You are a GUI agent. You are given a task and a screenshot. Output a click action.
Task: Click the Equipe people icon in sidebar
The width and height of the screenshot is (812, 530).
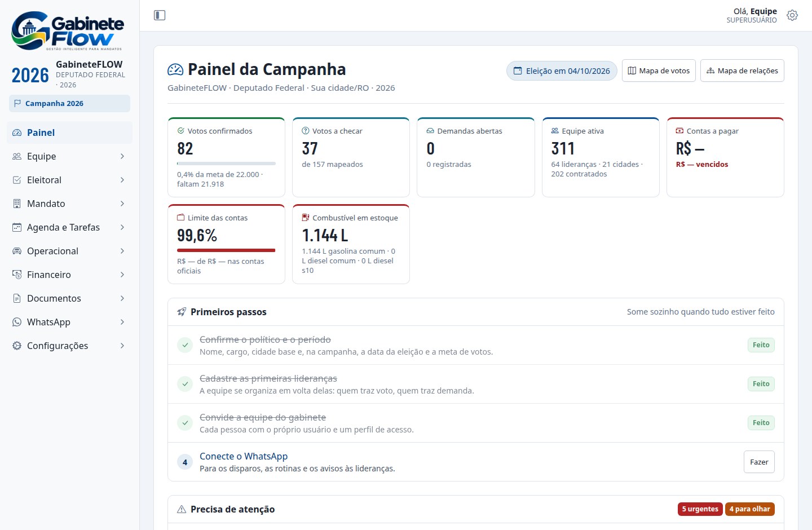[x=17, y=156]
